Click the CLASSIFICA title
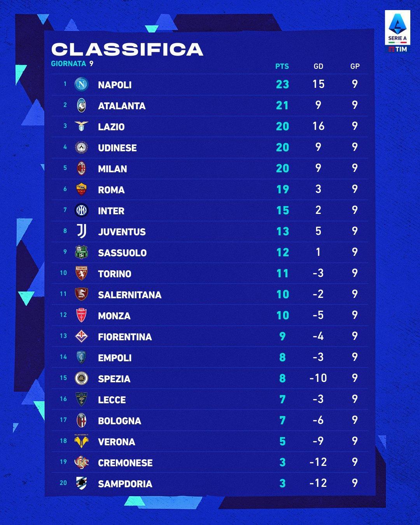The image size is (420, 525). 127,49
